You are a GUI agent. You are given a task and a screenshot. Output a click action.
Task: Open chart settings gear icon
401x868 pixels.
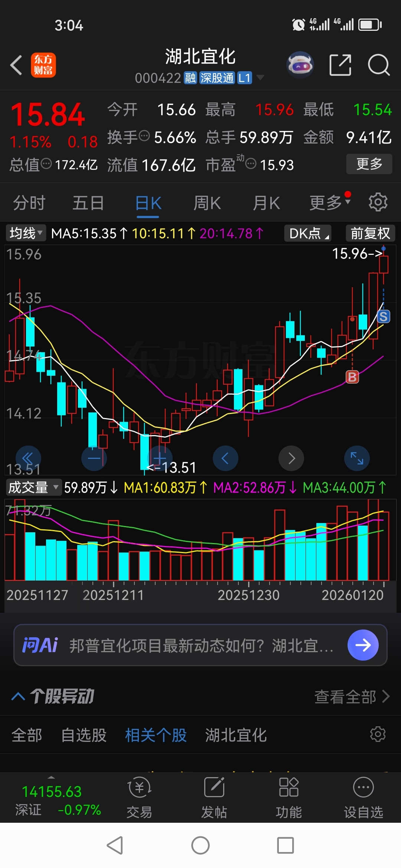click(x=378, y=202)
